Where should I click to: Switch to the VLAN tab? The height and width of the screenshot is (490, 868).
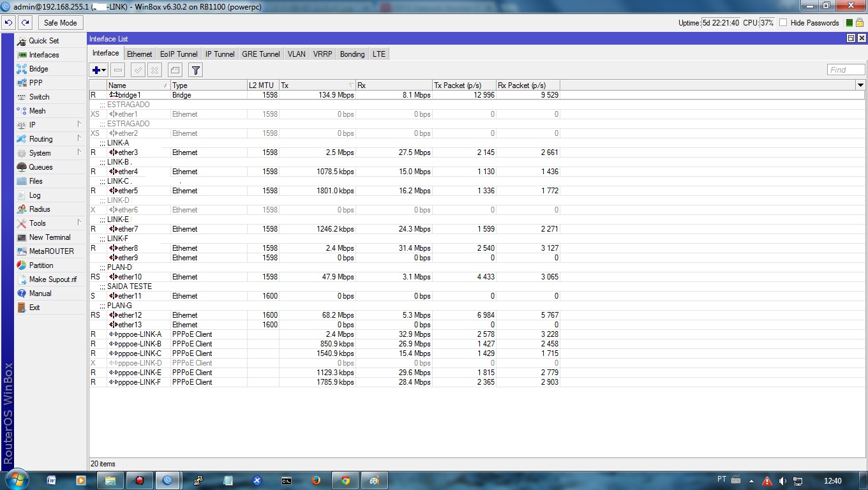click(x=297, y=54)
